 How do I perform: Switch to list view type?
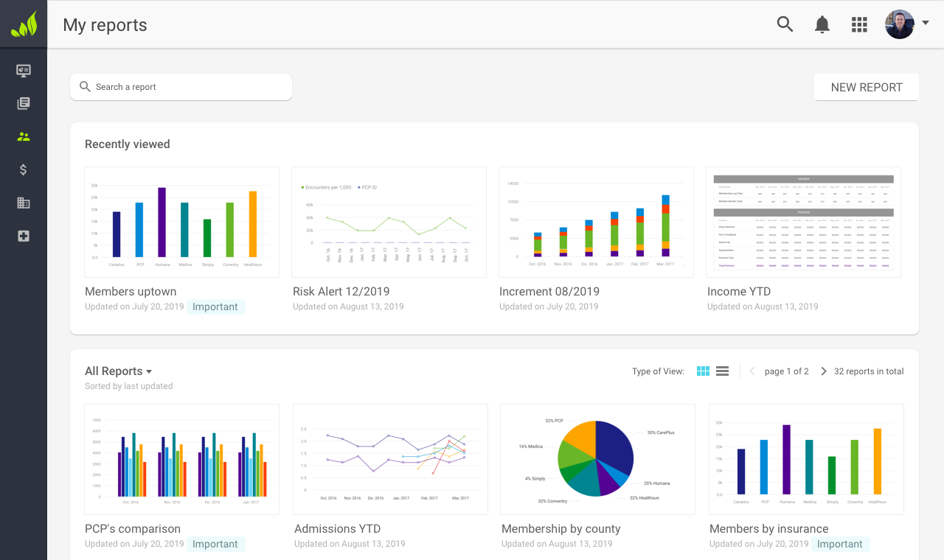tap(723, 371)
